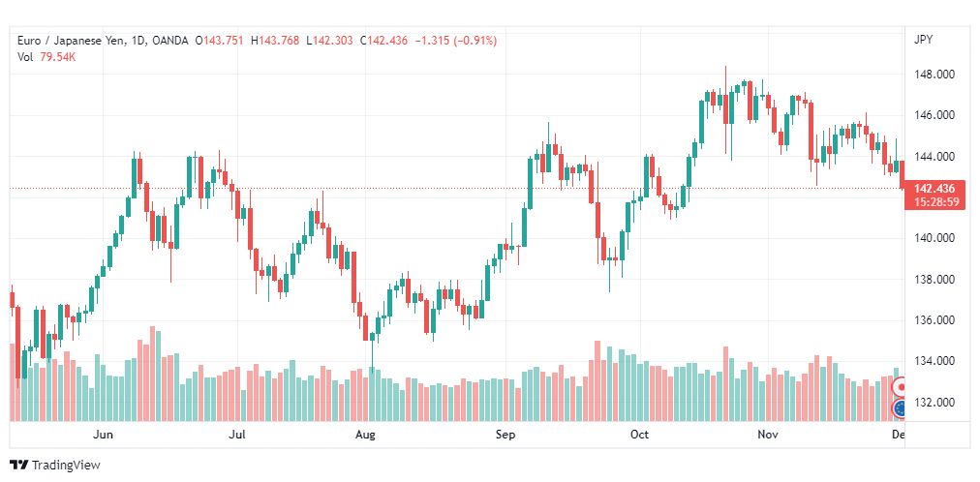Click the Aug label on time axis
This screenshot has height=482, width=980.
tap(365, 435)
